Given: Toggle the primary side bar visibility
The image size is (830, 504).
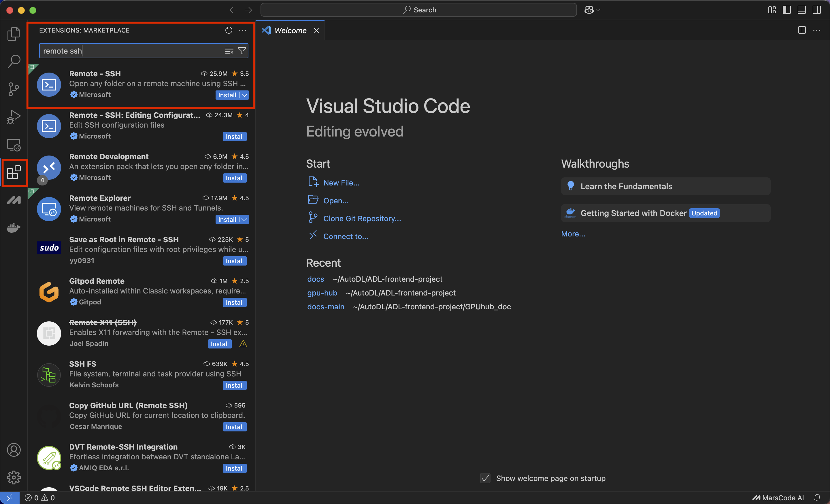Looking at the screenshot, I should tap(786, 10).
